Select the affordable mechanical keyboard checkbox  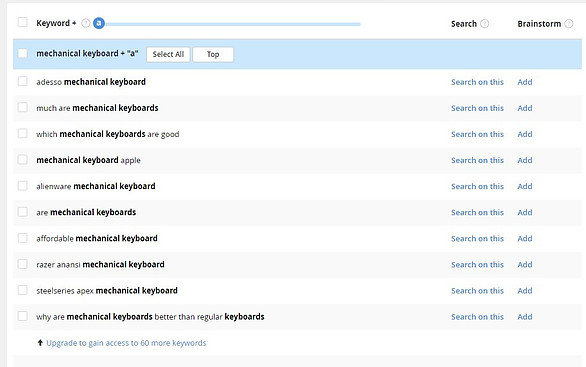pos(22,238)
